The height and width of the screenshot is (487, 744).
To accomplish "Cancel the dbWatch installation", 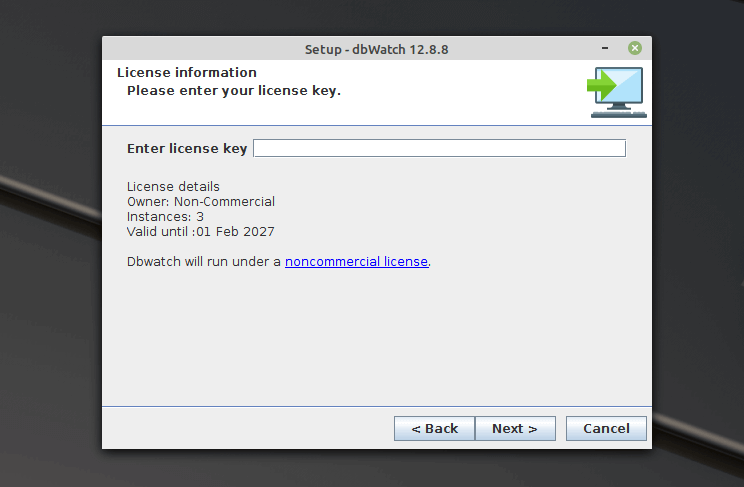I will click(606, 428).
